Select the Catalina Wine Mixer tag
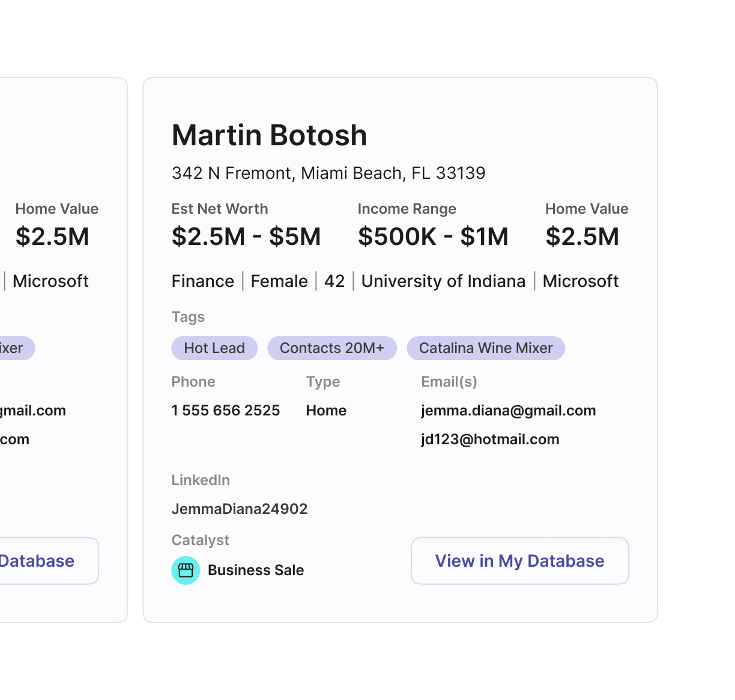Screen dimensions: 735x700 click(486, 348)
